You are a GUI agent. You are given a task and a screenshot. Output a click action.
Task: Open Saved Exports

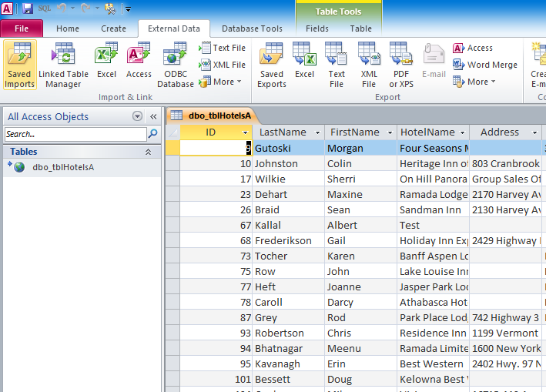click(272, 65)
